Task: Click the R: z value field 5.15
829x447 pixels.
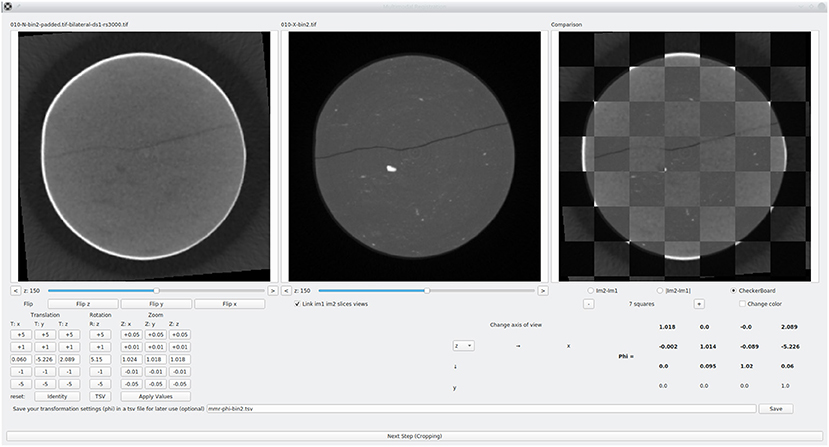Action: point(100,360)
